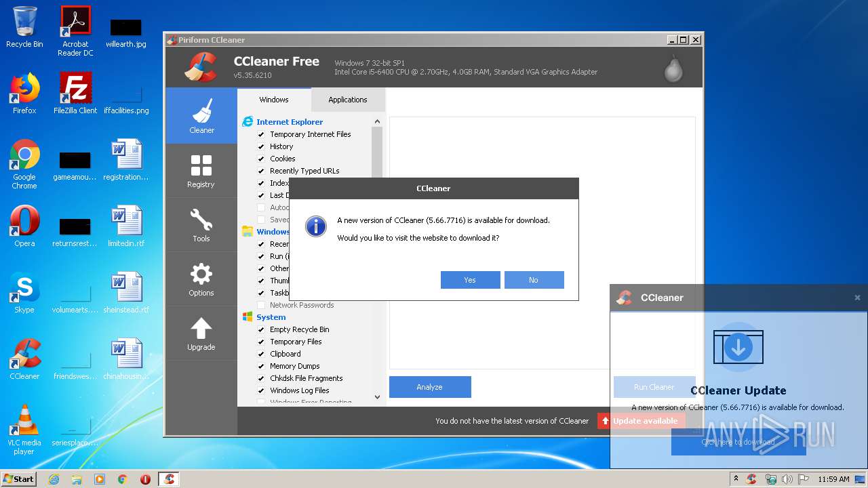This screenshot has height=488, width=868.
Task: Click the Analyze button
Action: coord(430,387)
